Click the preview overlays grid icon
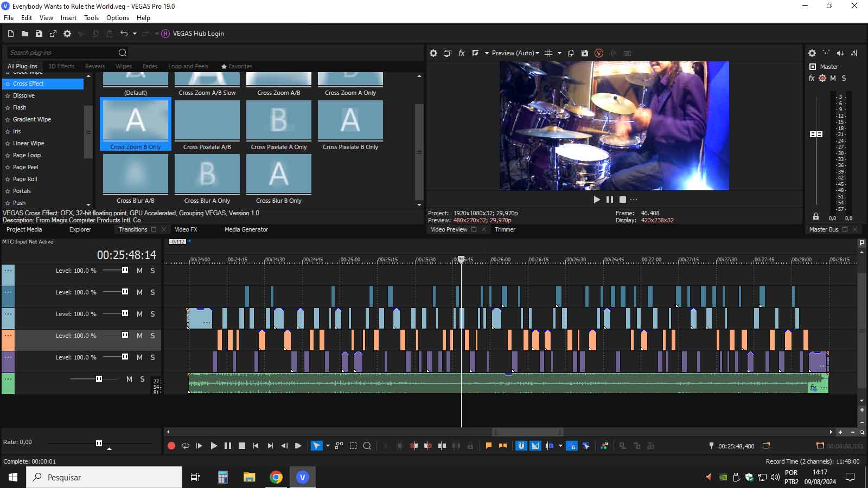 pyautogui.click(x=548, y=53)
